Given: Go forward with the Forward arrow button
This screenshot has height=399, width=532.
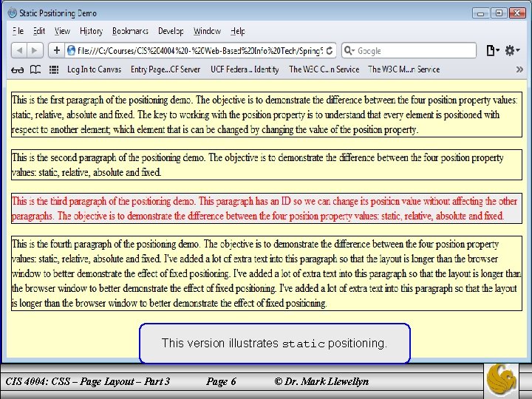Looking at the screenshot, I should pyautogui.click(x=35, y=50).
